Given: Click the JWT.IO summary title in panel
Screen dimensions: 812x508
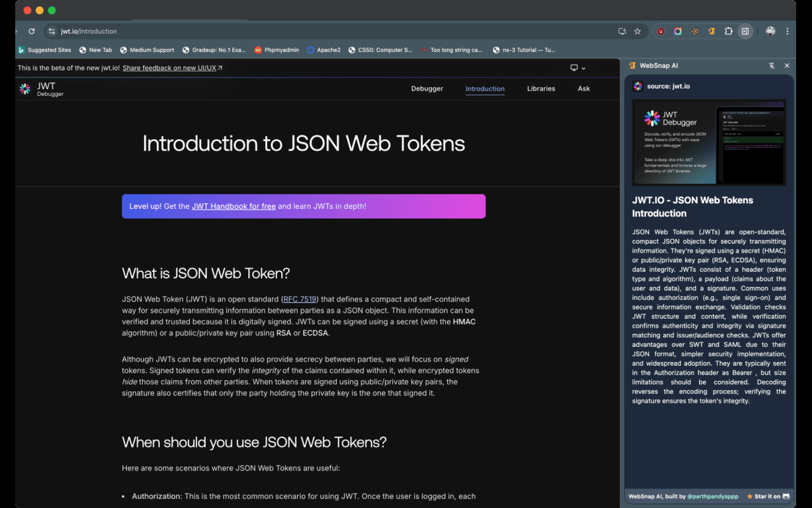Looking at the screenshot, I should [693, 206].
